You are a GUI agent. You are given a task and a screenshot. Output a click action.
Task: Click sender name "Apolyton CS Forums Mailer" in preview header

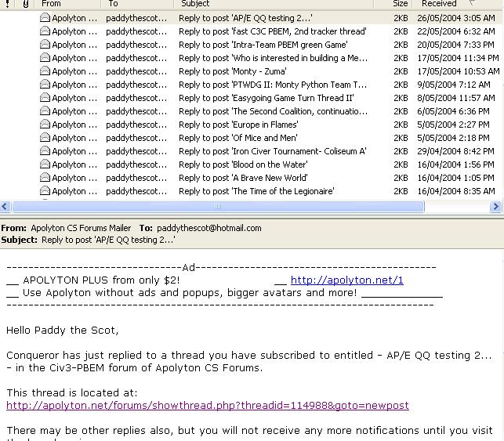tap(81, 228)
